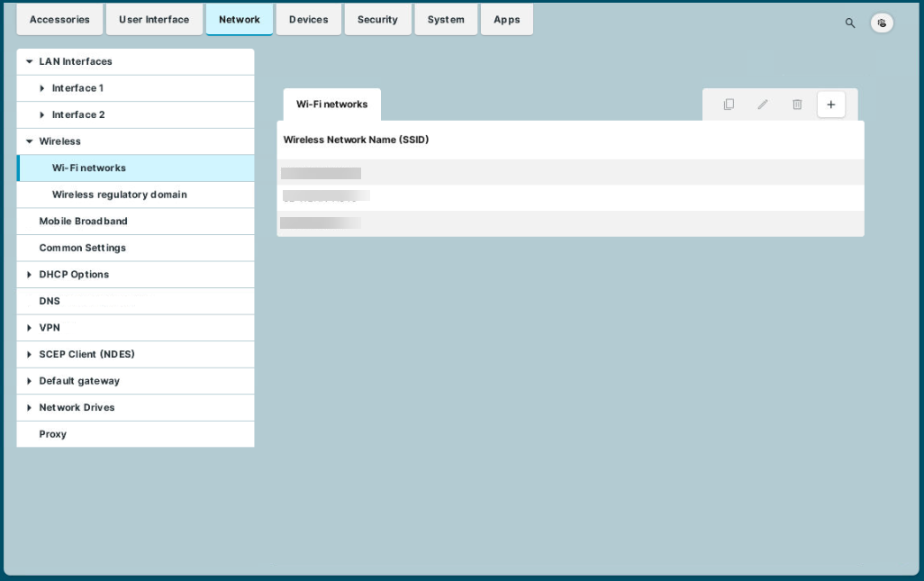
Task: Click the trash delete icon
Action: [x=797, y=104]
